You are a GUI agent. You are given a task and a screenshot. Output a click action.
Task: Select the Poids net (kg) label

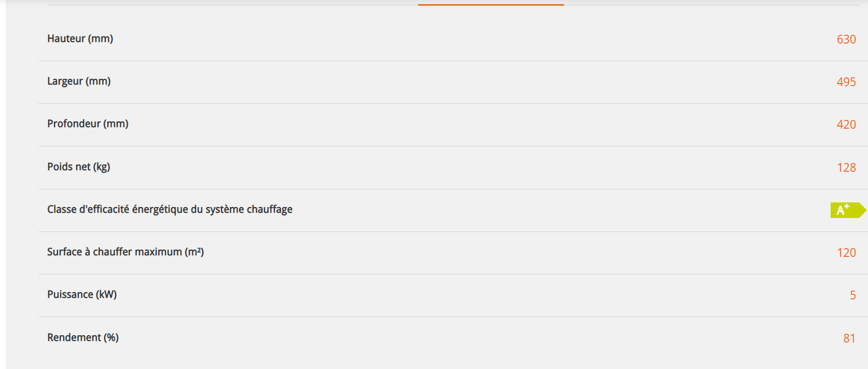tap(78, 167)
